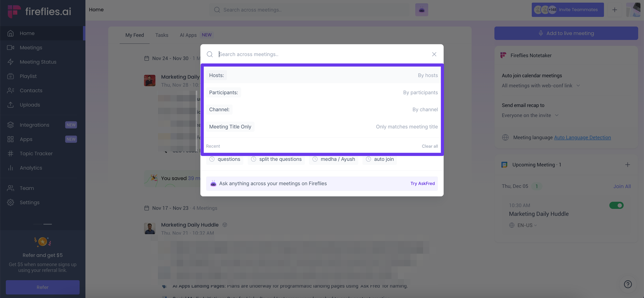
Task: Disable auto-join for Marketing Daily Huddle
Action: coord(616,205)
